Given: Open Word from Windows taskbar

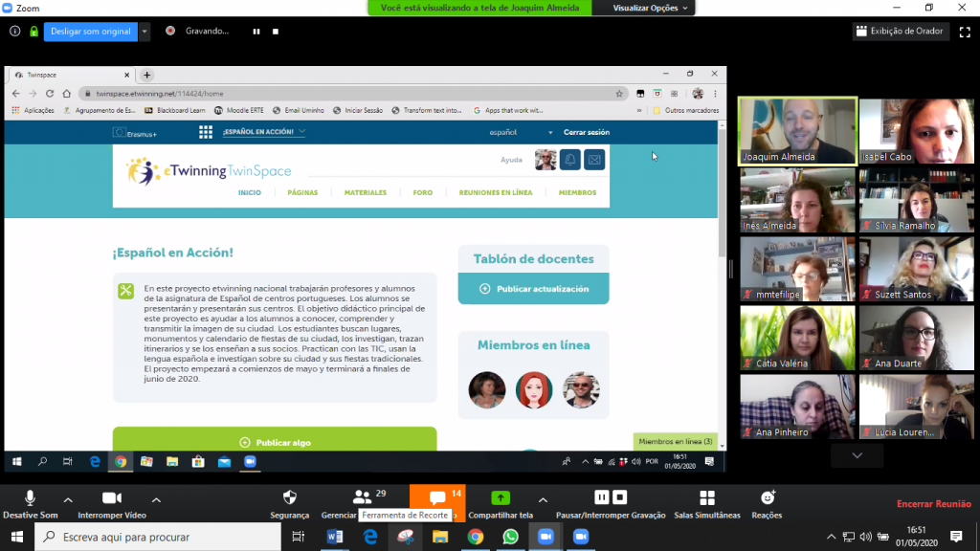Looking at the screenshot, I should 335,537.
